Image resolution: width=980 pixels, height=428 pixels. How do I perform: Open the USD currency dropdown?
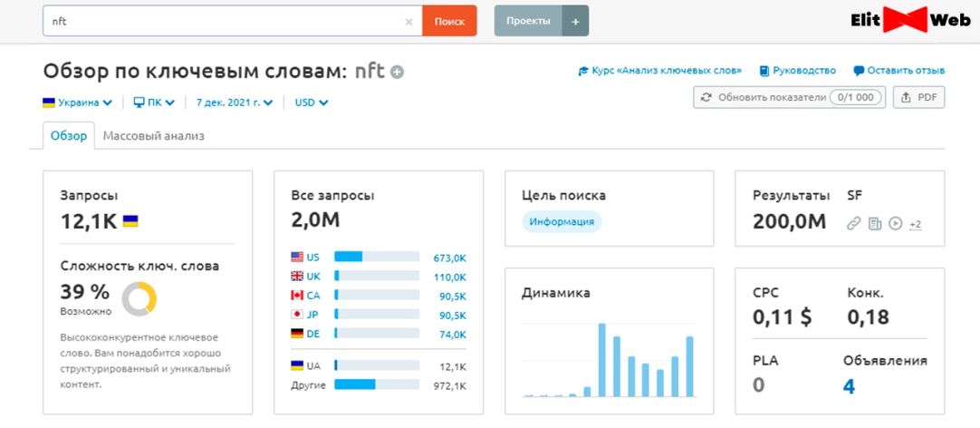point(312,102)
